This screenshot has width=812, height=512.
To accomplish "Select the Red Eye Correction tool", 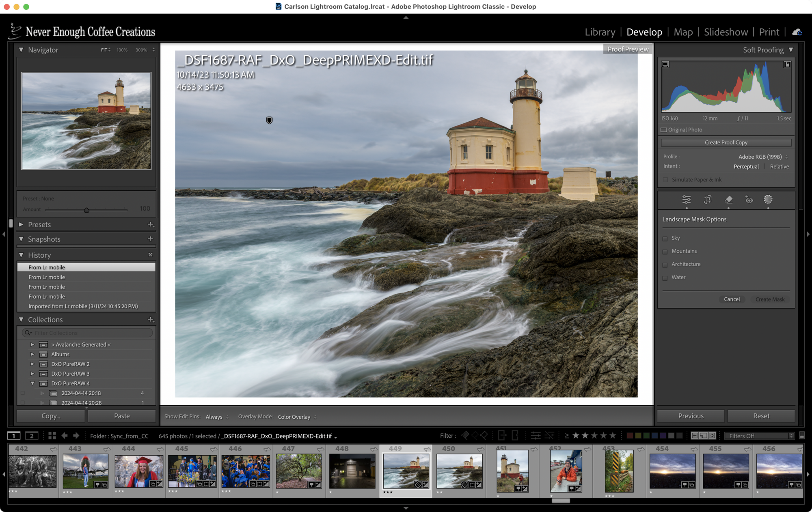I will (x=749, y=200).
